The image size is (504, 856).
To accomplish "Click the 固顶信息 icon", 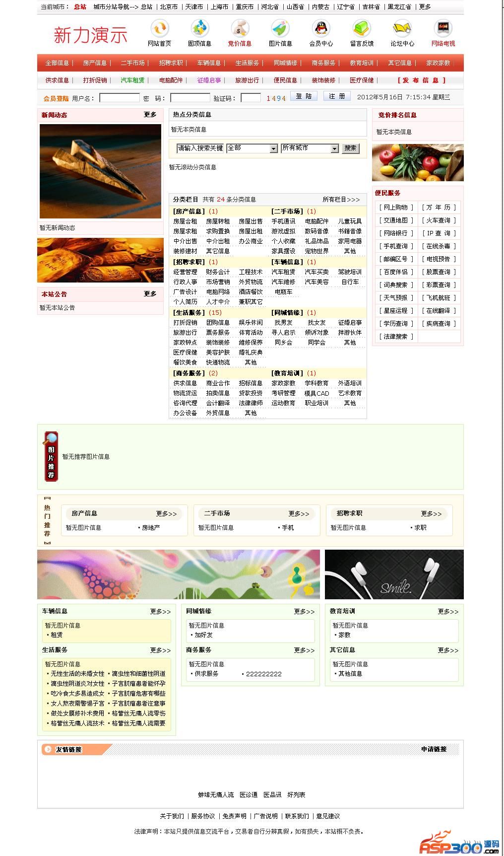I will [200, 28].
